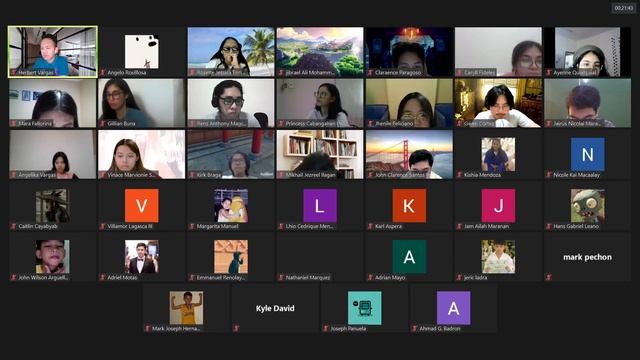Select Emmanuel Renolay's orange cartoon avatar
This screenshot has width=640, height=360.
pos(231,257)
